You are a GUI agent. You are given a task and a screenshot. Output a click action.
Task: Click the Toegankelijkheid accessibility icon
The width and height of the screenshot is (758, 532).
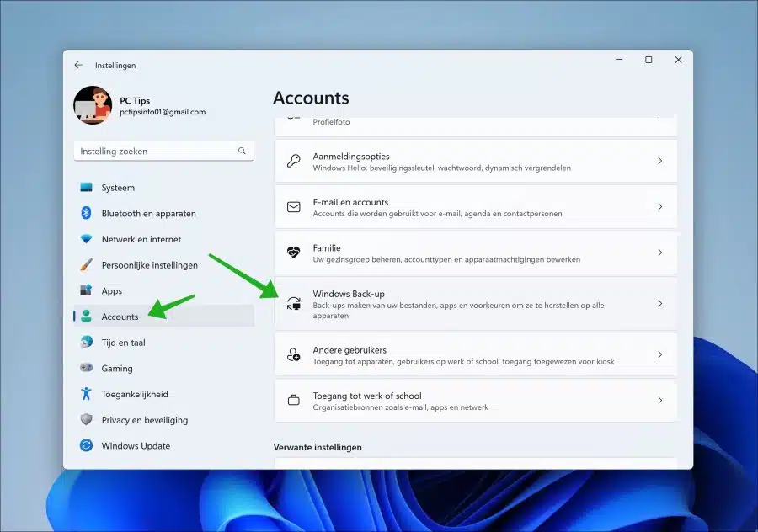86,394
